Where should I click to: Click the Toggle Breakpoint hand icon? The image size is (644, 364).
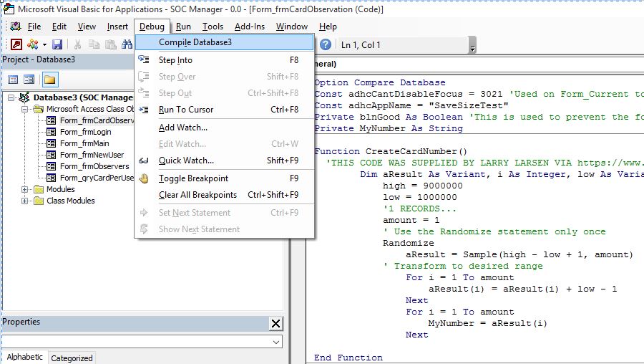(144, 178)
